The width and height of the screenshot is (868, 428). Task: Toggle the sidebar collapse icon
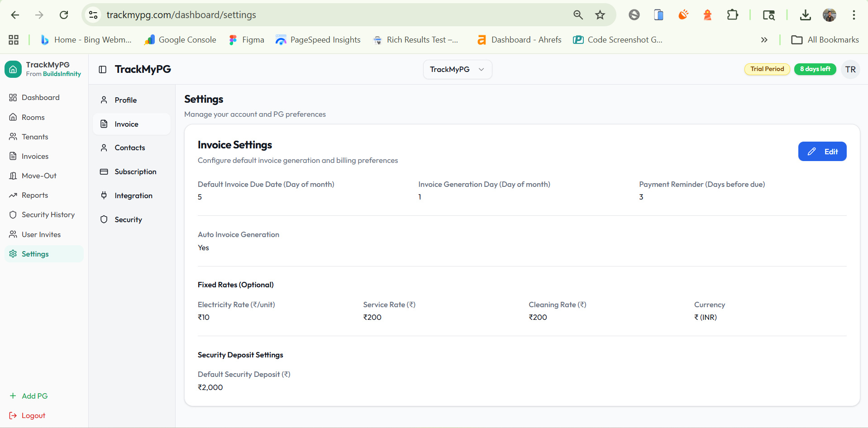103,69
